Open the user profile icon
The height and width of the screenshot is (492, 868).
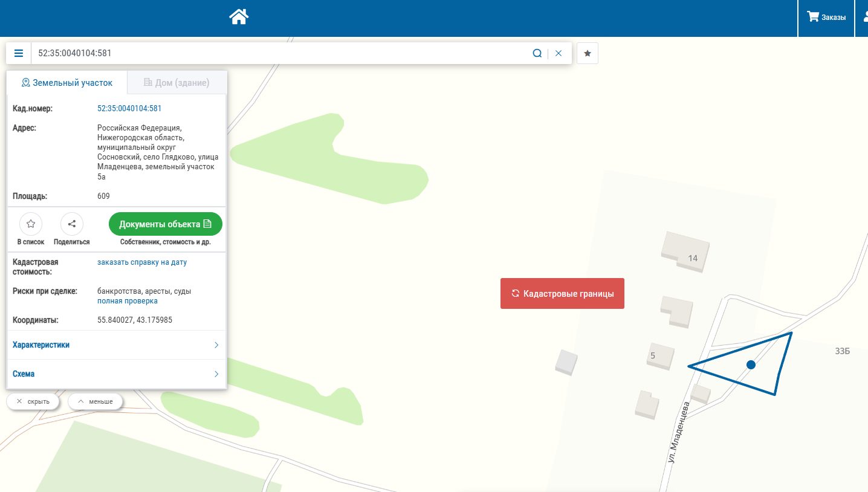point(864,18)
